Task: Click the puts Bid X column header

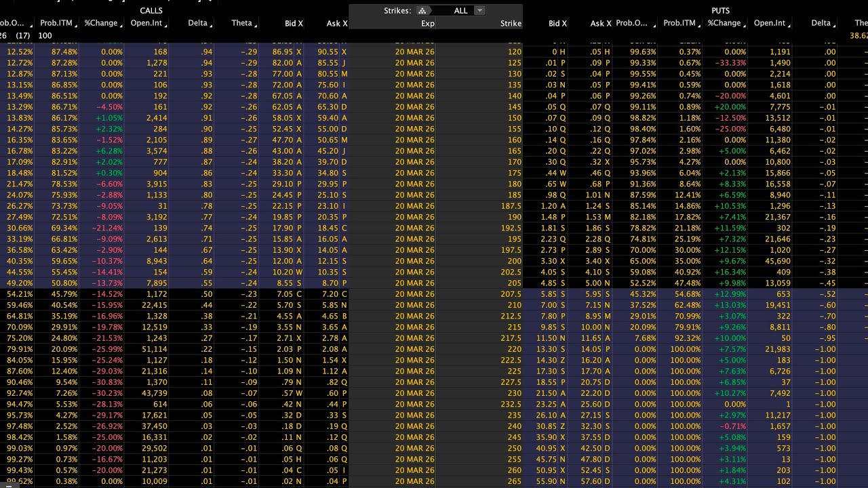Action: [x=557, y=24]
